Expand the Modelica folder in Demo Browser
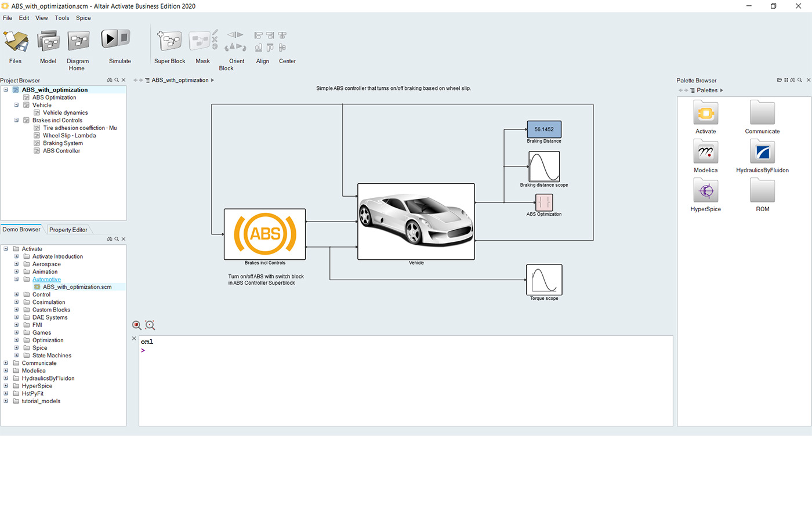The height and width of the screenshot is (518, 812). pos(6,371)
